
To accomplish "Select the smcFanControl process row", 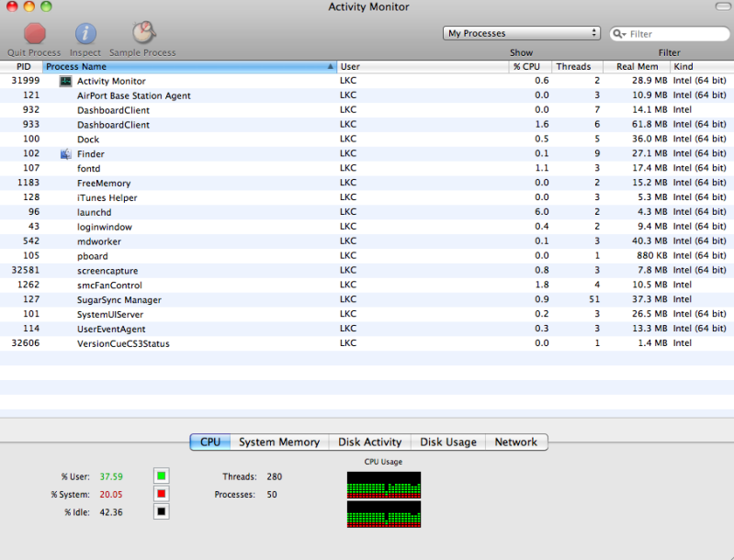I will [x=367, y=285].
